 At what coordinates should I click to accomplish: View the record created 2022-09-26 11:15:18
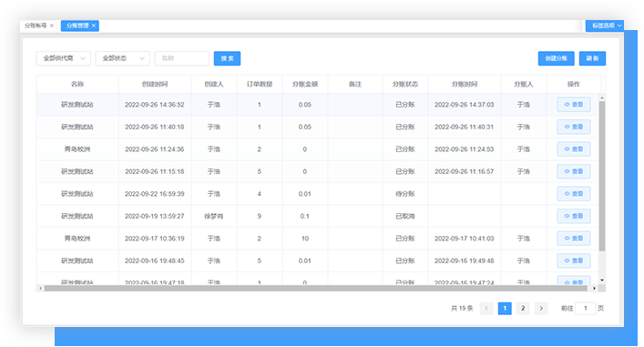pyautogui.click(x=573, y=171)
